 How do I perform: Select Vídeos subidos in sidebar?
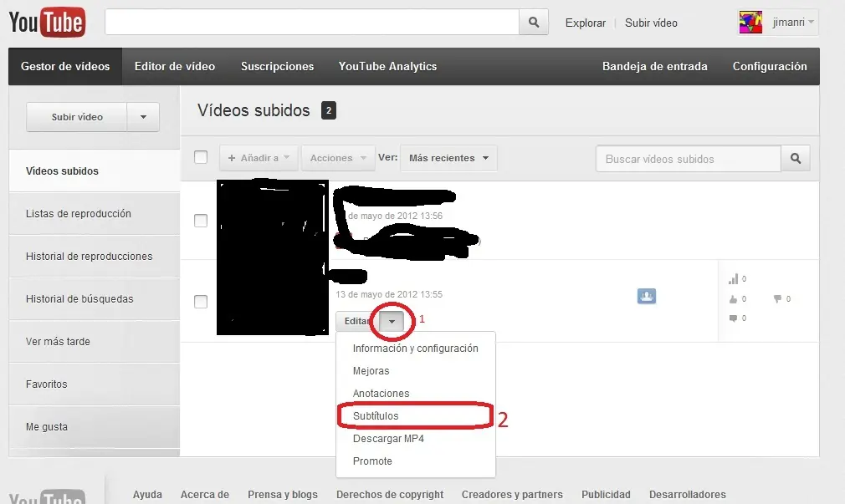pos(95,171)
